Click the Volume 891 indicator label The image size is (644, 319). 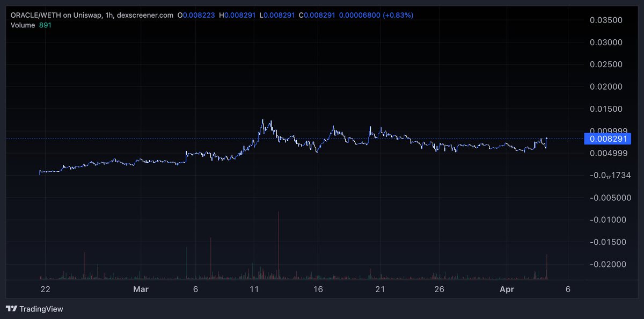[x=30, y=25]
